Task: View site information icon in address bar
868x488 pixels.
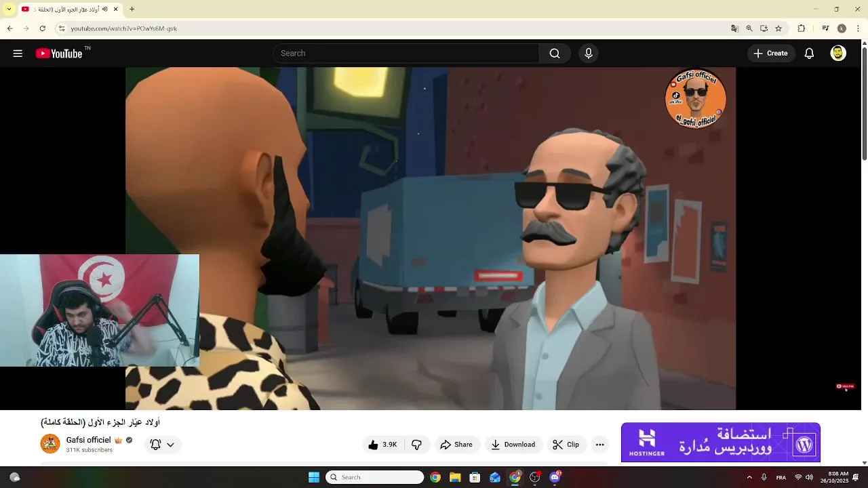Action: point(62,28)
